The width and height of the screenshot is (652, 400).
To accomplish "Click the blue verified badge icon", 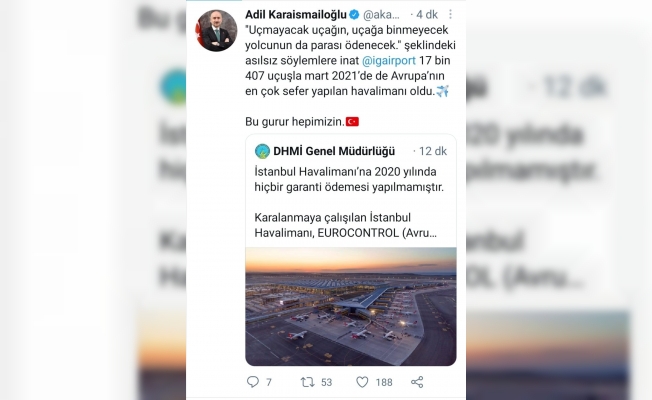I will point(354,15).
